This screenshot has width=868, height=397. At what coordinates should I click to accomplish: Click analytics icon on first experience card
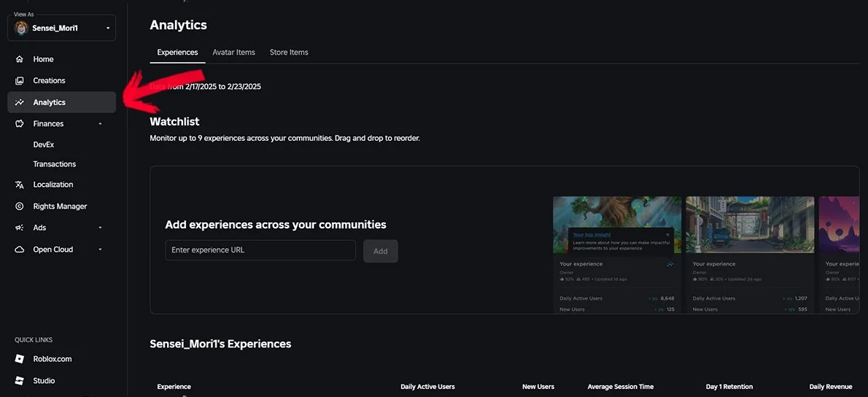click(x=670, y=265)
